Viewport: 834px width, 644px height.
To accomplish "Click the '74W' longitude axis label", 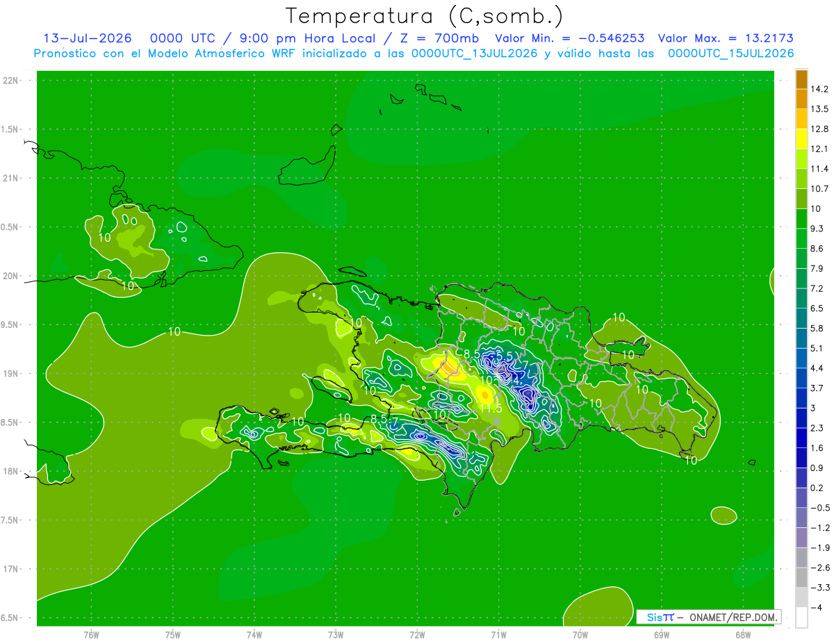I will [254, 635].
